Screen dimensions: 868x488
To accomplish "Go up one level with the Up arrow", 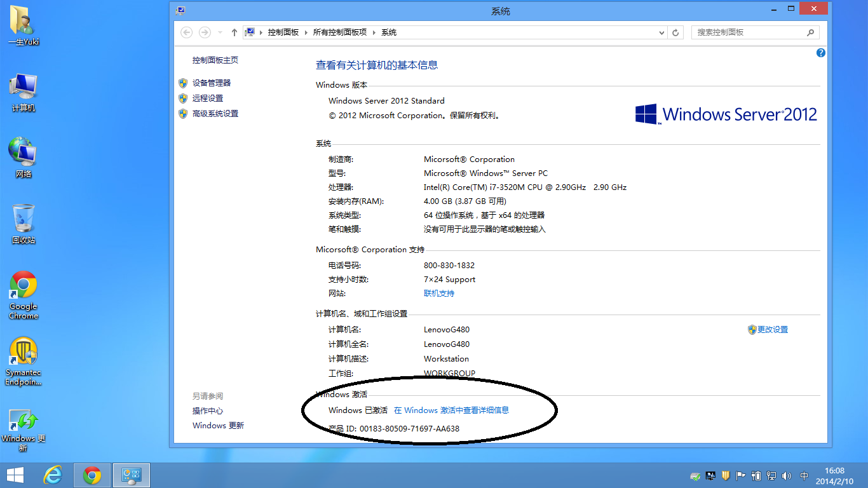I will point(234,32).
